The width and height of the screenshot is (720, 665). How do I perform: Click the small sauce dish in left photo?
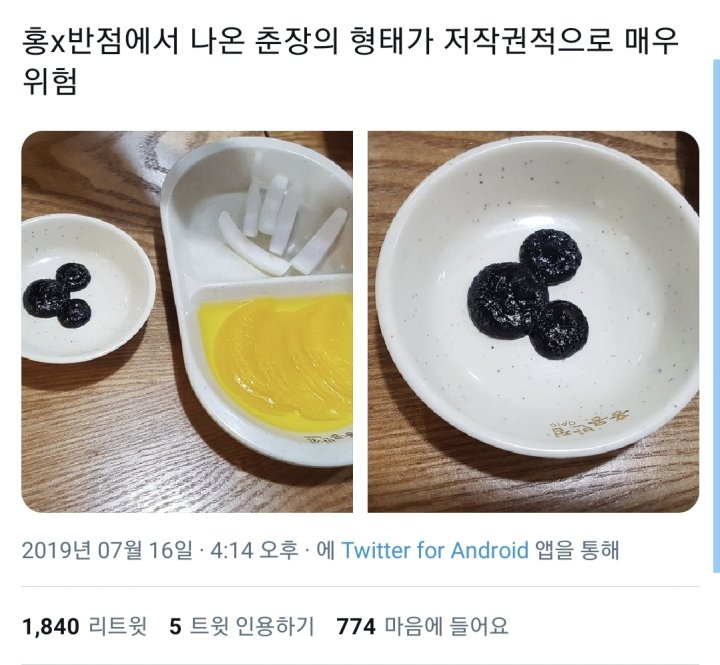87,288
